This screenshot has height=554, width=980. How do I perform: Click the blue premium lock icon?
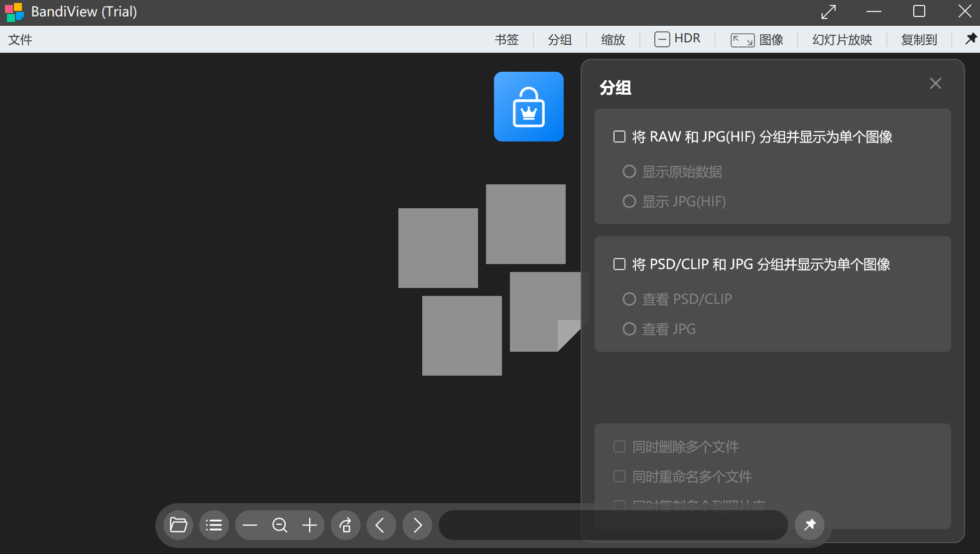click(x=529, y=107)
